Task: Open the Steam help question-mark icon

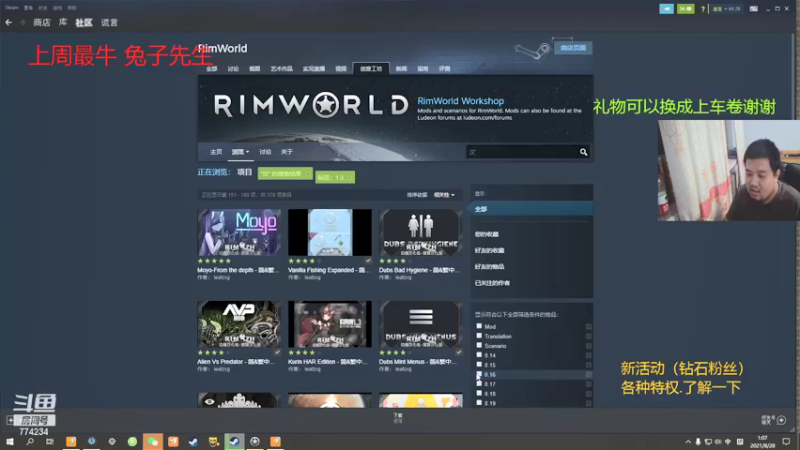Action: pos(703,9)
